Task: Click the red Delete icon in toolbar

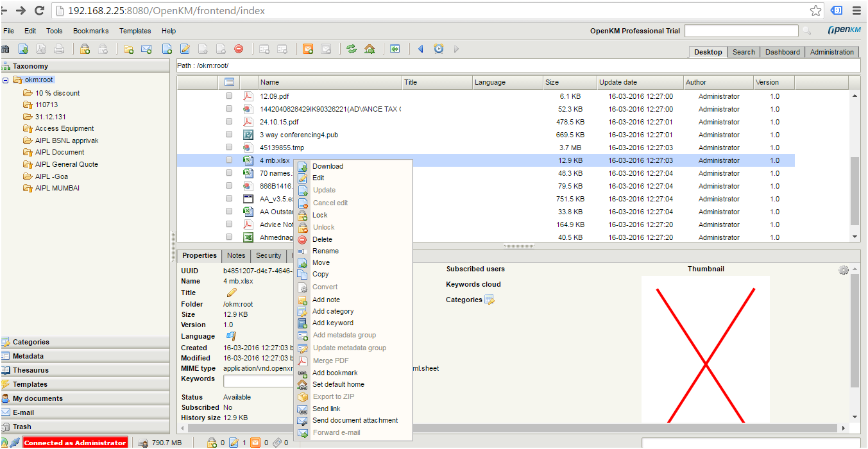Action: [x=239, y=49]
